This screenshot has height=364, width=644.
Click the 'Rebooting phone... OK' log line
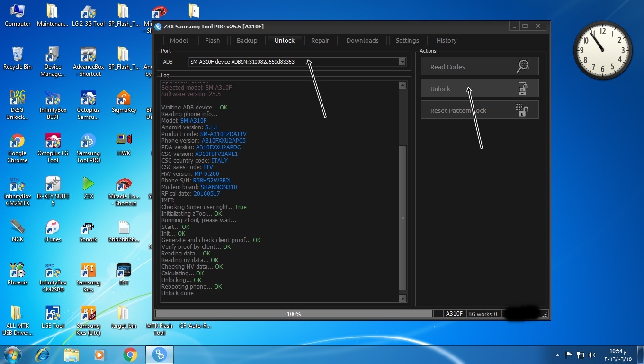(x=191, y=287)
